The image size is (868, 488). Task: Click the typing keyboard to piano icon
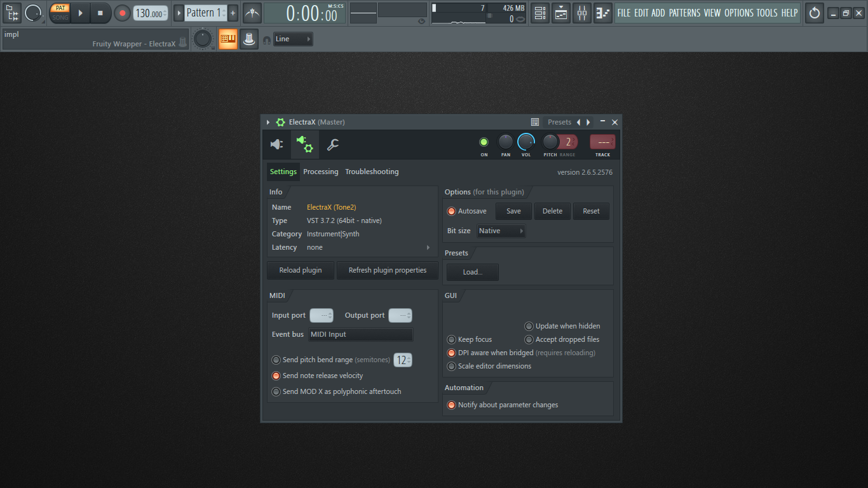tap(227, 39)
